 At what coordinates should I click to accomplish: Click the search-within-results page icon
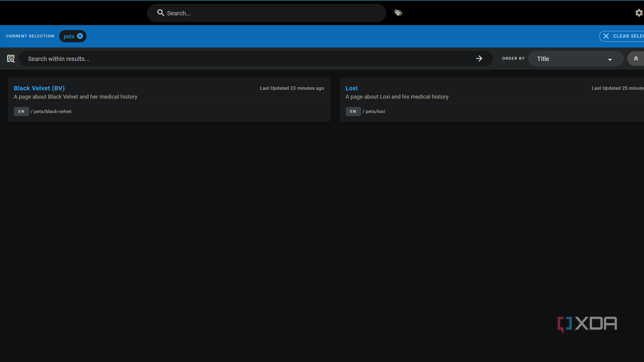point(11,59)
